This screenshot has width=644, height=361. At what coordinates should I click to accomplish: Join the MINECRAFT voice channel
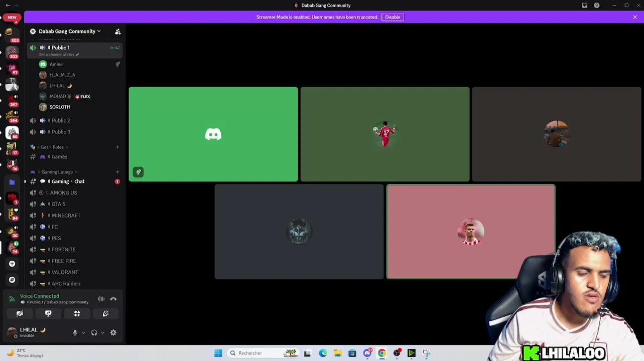click(75, 216)
